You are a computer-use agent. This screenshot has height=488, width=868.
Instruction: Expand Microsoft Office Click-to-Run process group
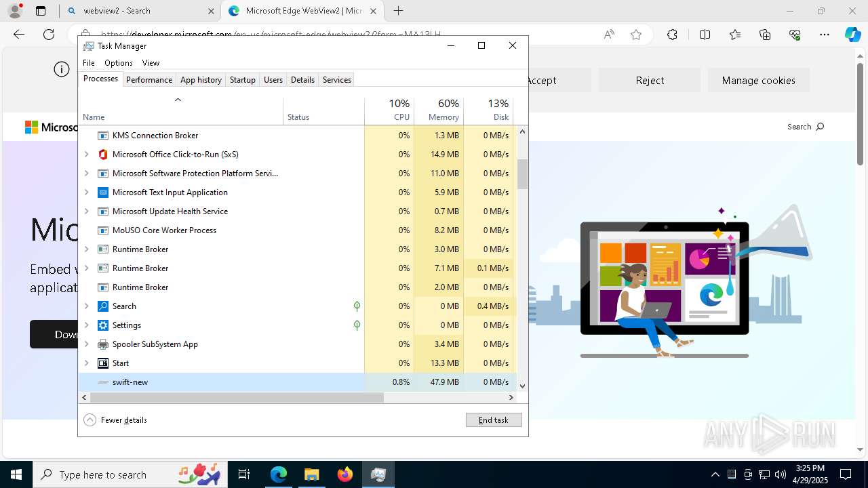point(87,155)
